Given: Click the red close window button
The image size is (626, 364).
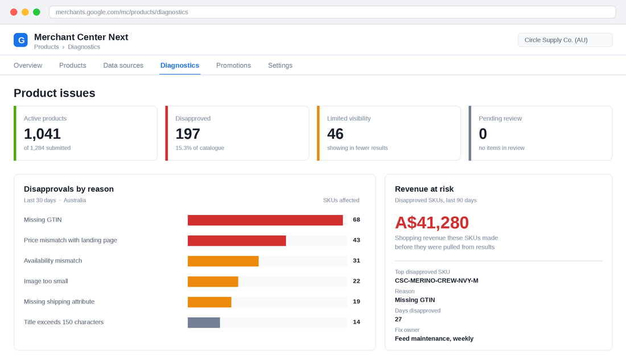Looking at the screenshot, I should tap(14, 12).
